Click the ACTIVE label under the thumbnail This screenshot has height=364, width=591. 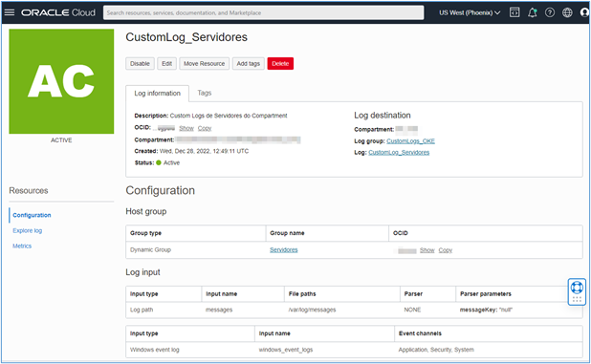[x=61, y=140]
